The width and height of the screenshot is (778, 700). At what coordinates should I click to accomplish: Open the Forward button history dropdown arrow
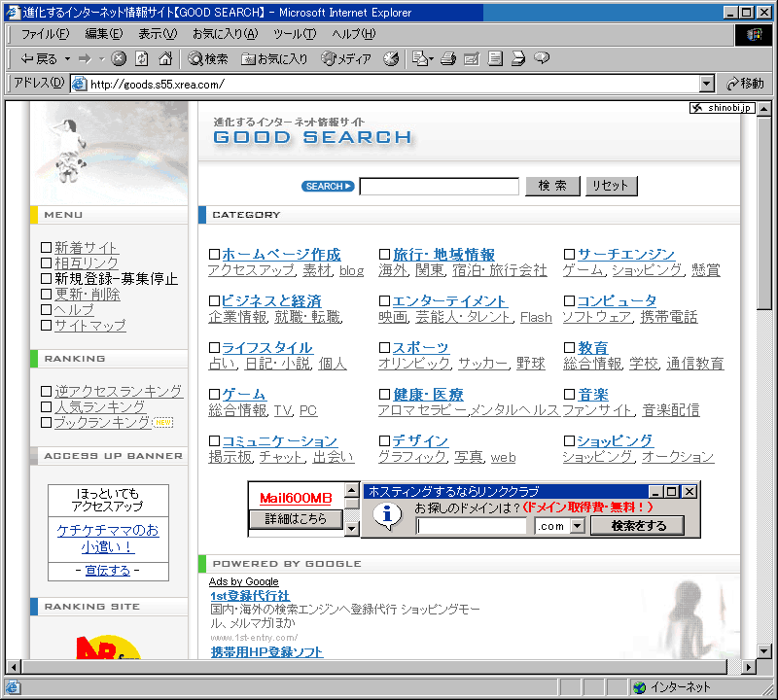coord(102,59)
